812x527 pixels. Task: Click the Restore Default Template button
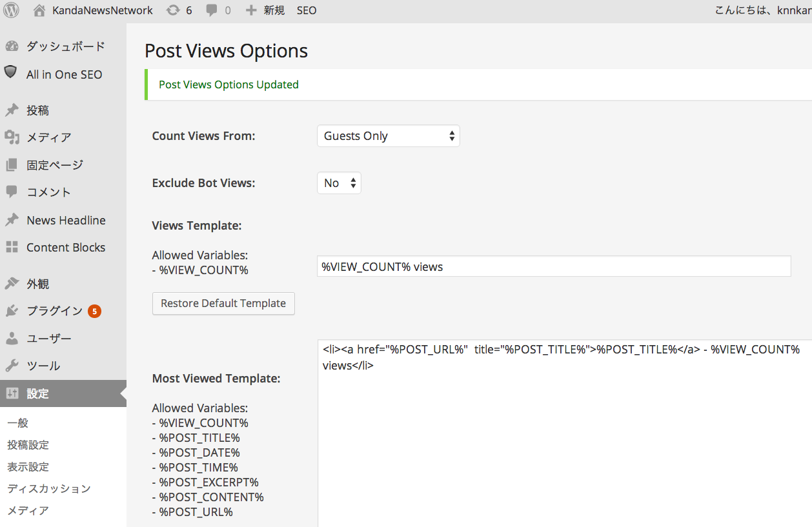tap(223, 303)
